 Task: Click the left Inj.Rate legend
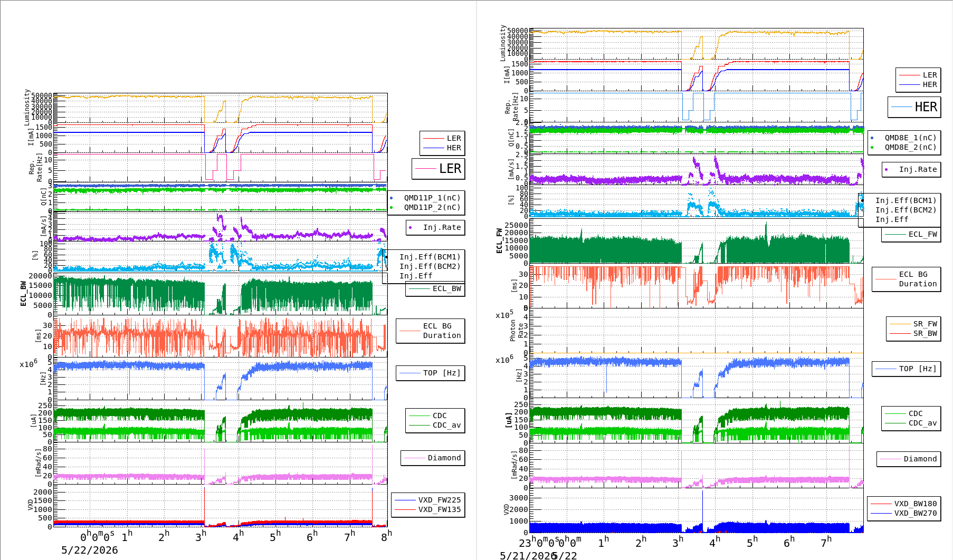click(435, 228)
